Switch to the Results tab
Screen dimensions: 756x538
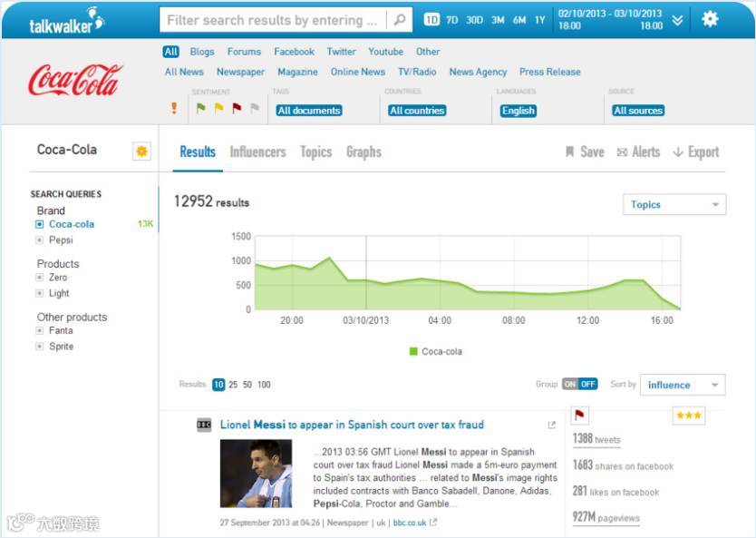coord(198,152)
